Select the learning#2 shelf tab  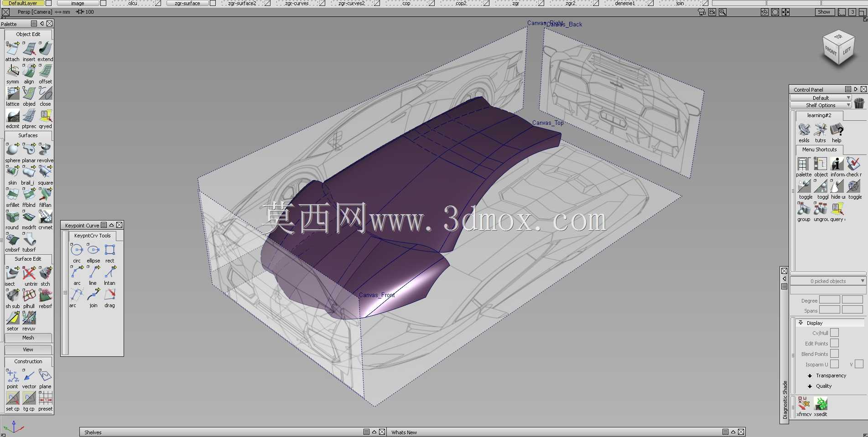click(x=819, y=115)
